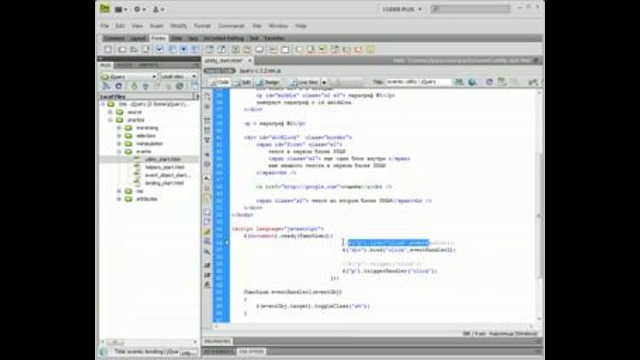
Task: Collapse the events folder
Action: (119, 151)
